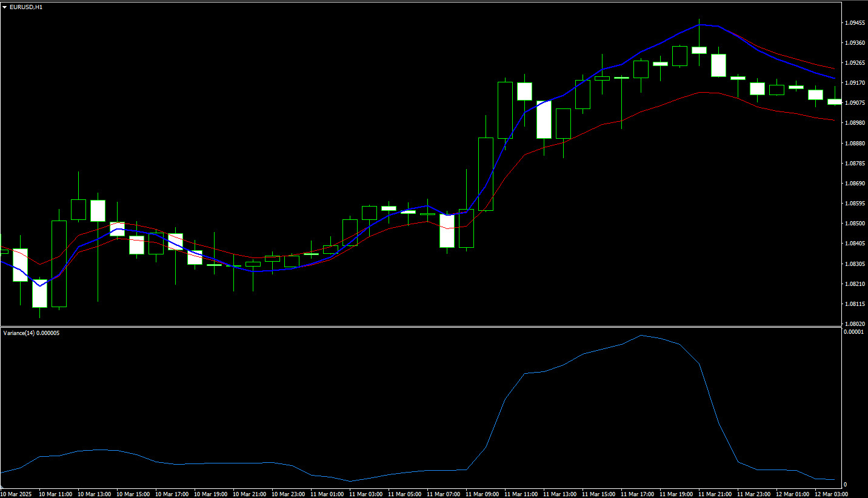Viewport: 868px width, 498px height.
Task: Click the 11 Mar 03:00 time label
Action: 366,494
